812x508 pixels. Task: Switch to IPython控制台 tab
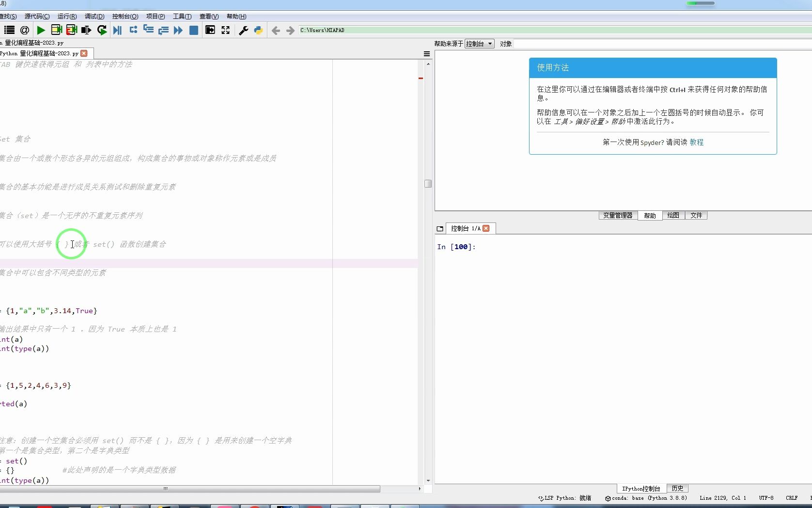click(x=641, y=489)
